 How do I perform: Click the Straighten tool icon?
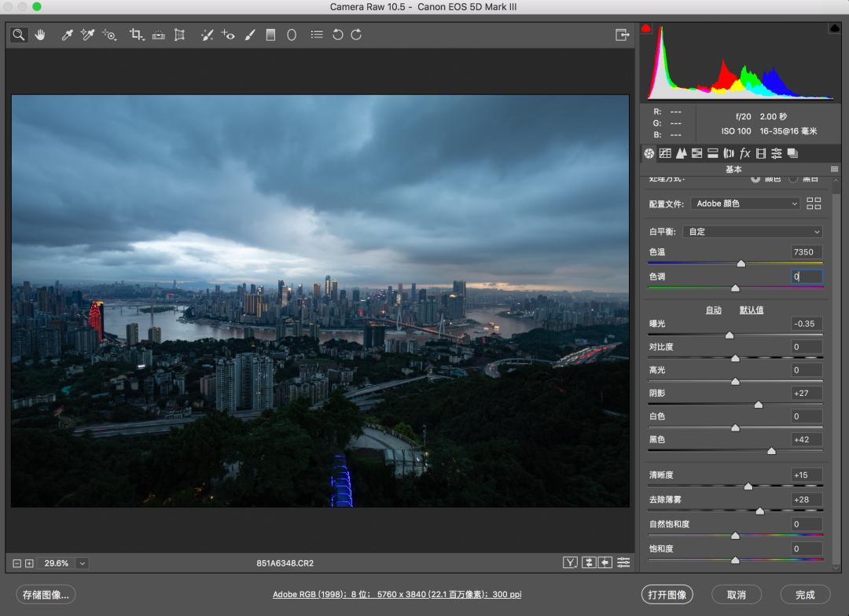click(x=158, y=35)
